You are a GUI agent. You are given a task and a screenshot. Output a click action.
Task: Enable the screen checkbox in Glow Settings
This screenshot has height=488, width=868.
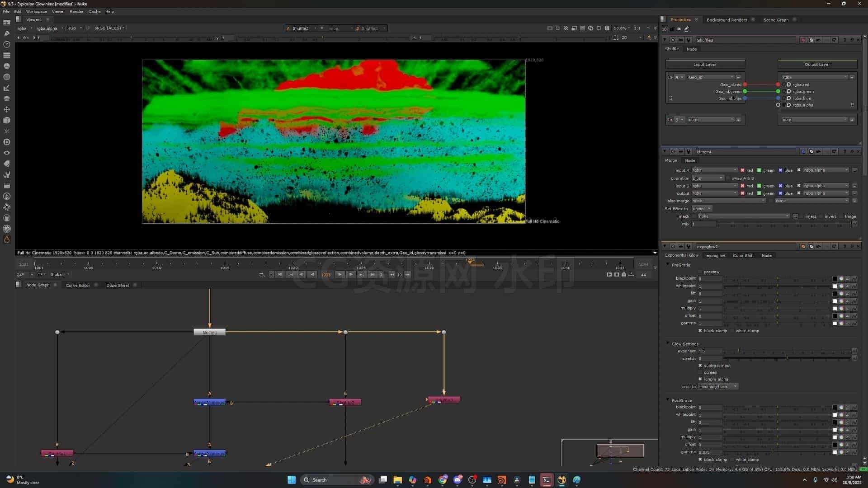700,372
